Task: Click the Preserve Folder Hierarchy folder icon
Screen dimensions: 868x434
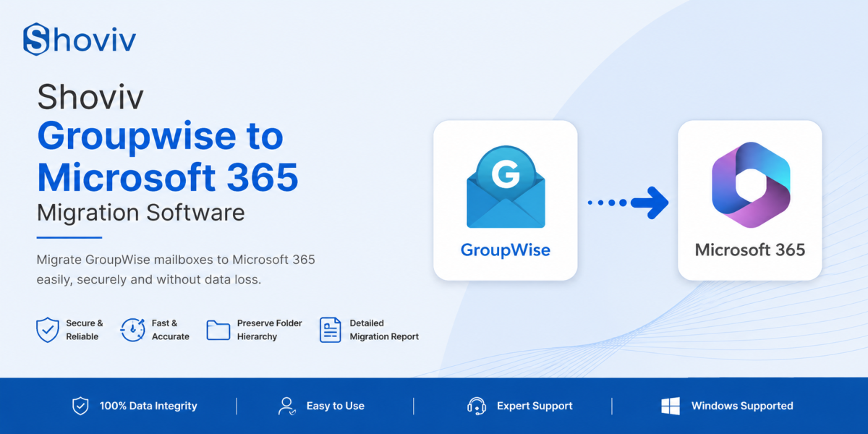Action: [x=218, y=330]
